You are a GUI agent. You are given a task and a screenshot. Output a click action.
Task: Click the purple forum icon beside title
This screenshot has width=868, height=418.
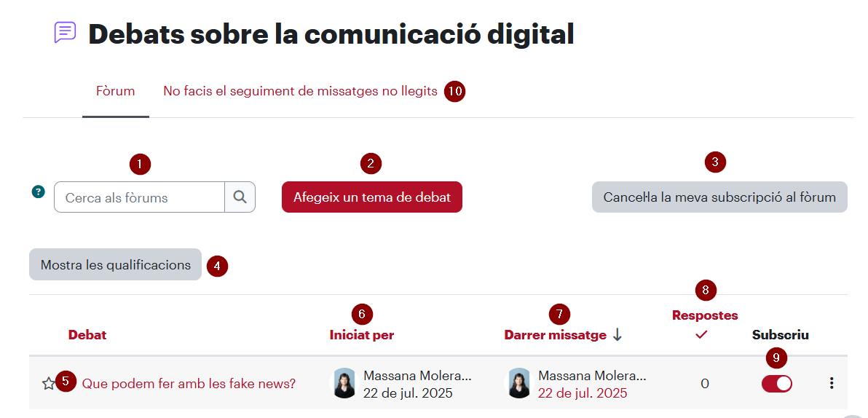point(65,33)
